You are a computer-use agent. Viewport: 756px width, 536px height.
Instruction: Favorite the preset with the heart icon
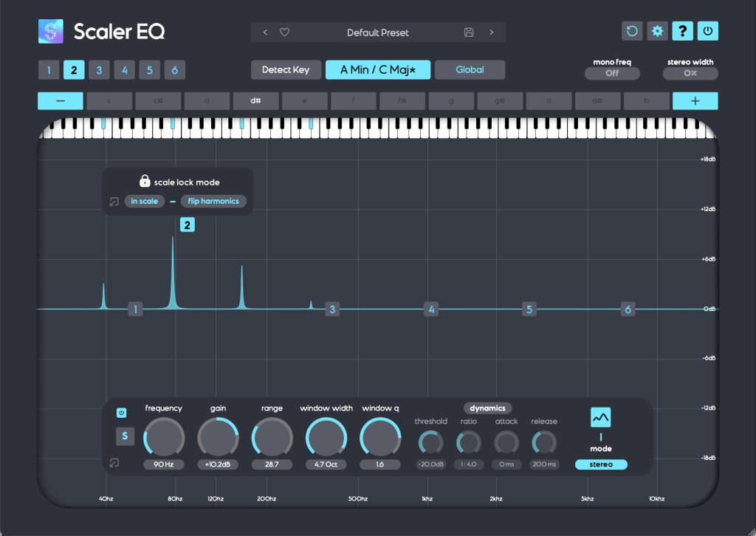tap(284, 32)
